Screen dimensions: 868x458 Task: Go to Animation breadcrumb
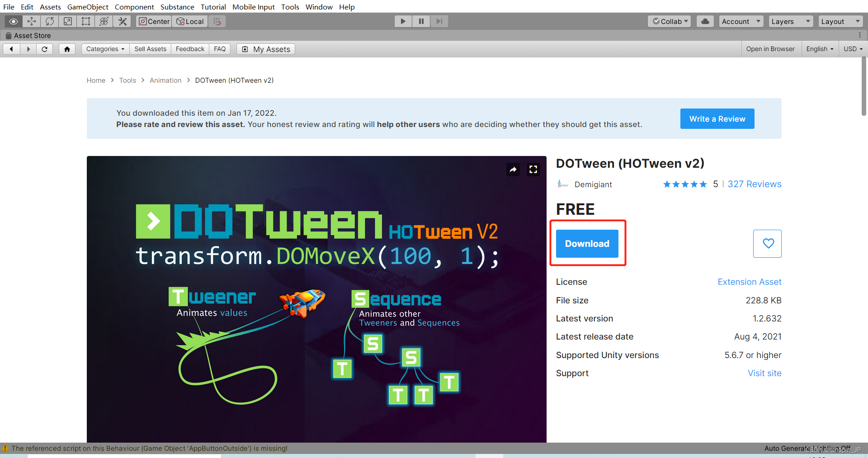click(x=165, y=80)
